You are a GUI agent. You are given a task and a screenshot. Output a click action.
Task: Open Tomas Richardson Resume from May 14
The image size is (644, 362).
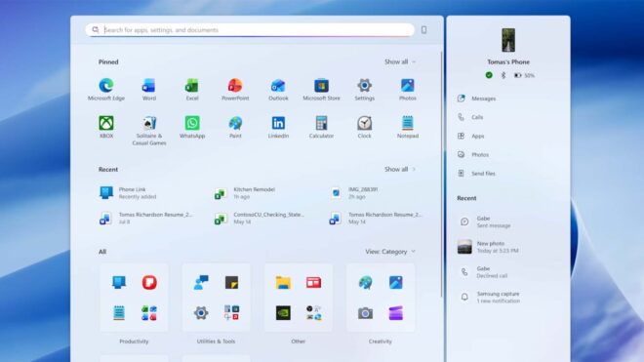point(376,218)
